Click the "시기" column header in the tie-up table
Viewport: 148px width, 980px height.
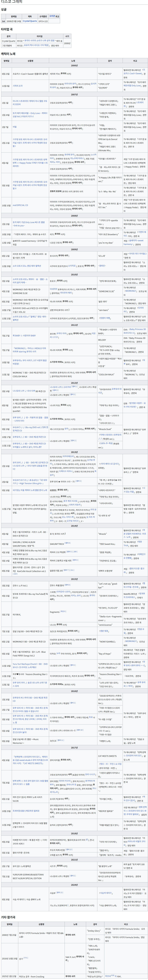click(x=67, y=36)
